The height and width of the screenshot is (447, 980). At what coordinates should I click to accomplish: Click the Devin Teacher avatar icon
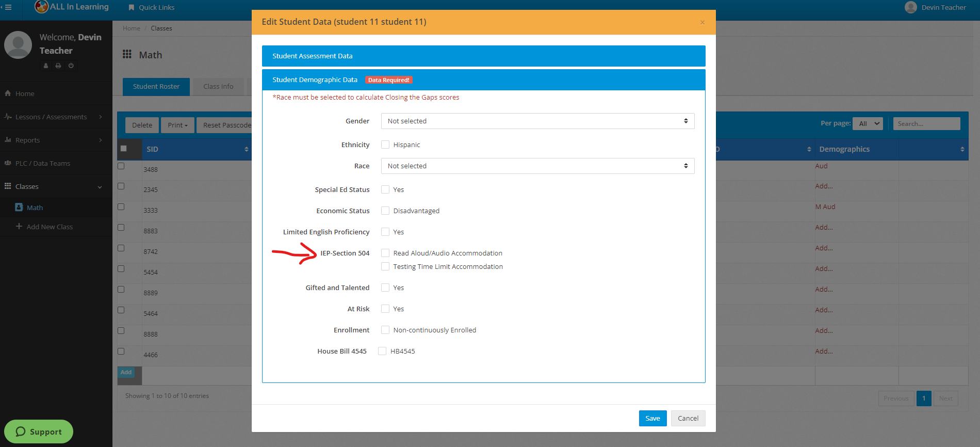(911, 7)
